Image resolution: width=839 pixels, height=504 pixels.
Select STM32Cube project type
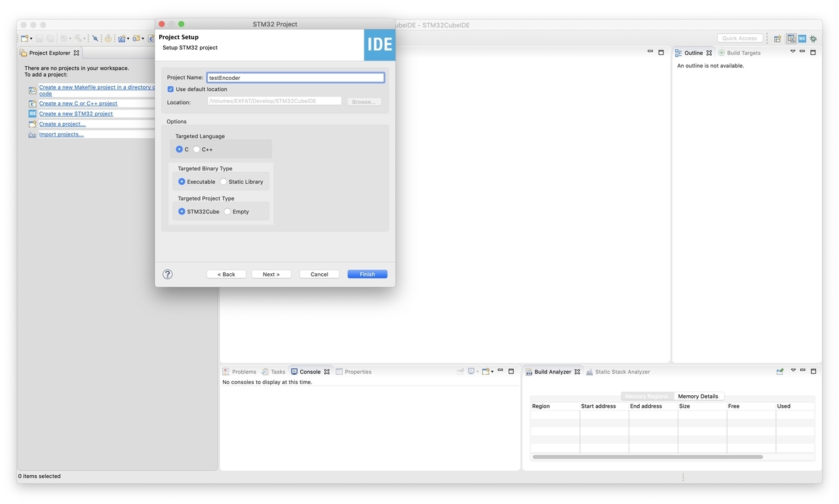(x=182, y=212)
